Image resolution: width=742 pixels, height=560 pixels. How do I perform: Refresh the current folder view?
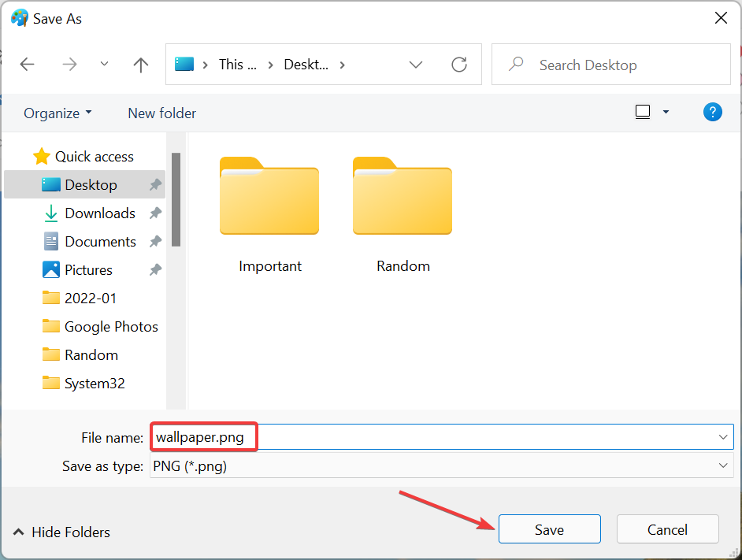click(x=459, y=65)
